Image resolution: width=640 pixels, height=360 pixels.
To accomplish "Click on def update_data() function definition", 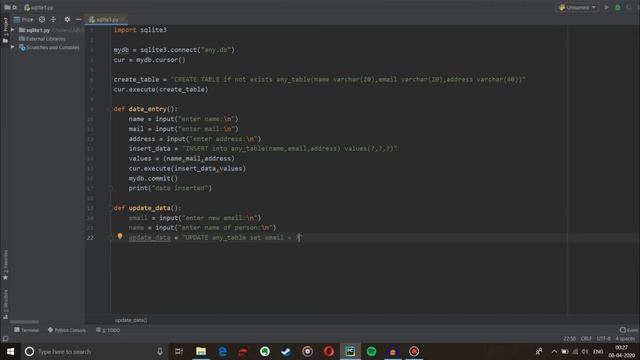I will click(147, 208).
